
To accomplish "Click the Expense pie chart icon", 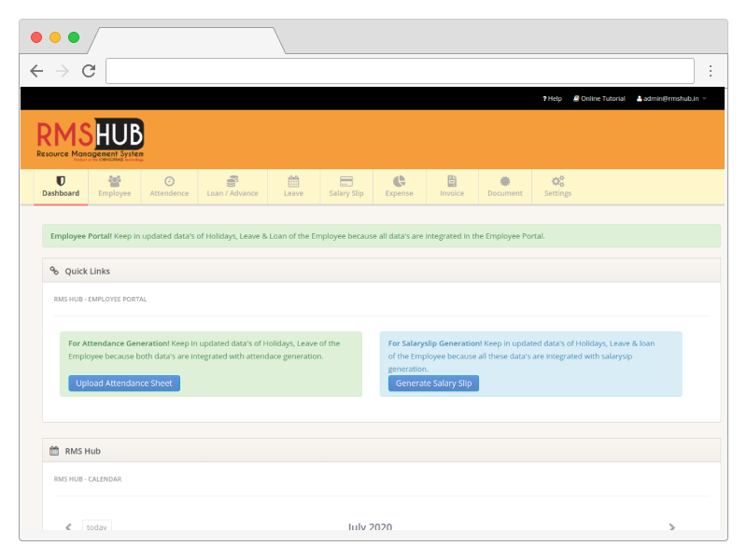I will [400, 181].
